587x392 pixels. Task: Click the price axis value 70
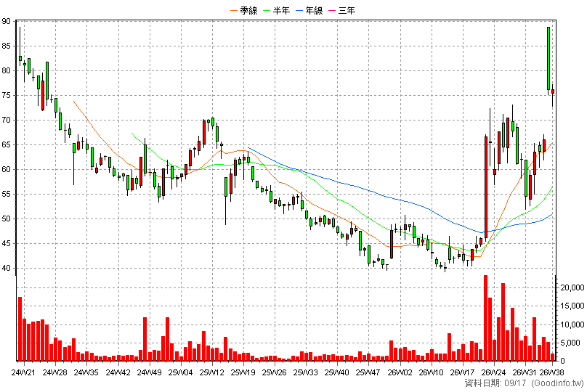pyautogui.click(x=6, y=121)
